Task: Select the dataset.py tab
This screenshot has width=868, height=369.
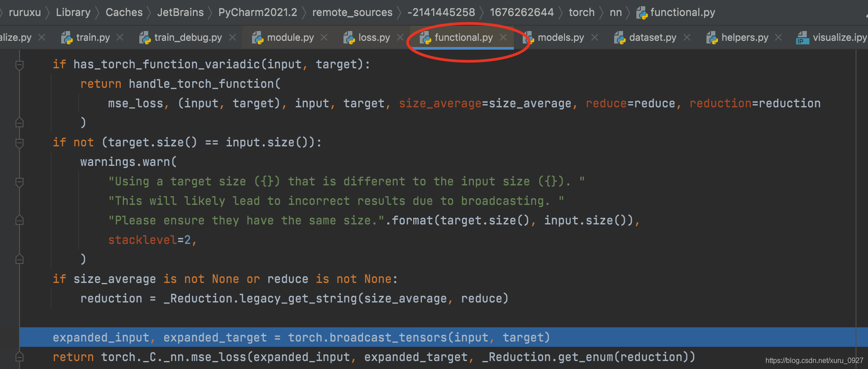Action: coord(653,38)
